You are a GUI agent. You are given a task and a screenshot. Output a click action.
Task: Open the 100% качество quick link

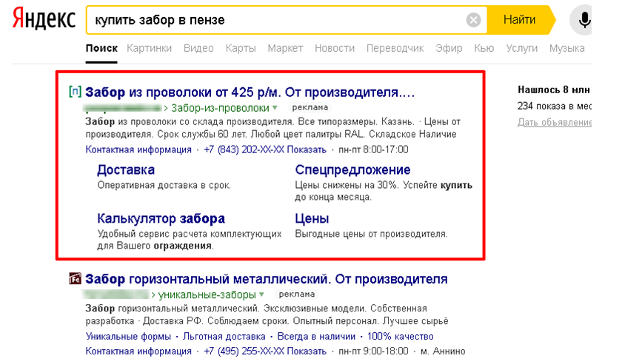tap(401, 337)
